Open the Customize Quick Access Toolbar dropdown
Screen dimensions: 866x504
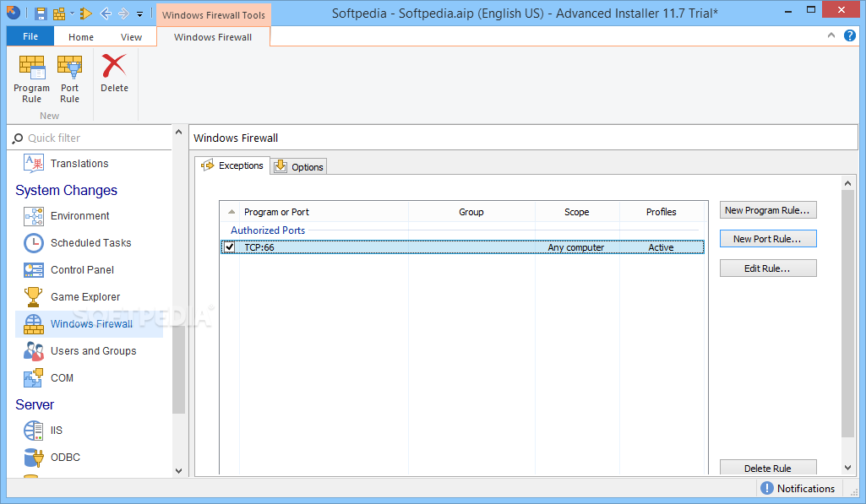[139, 14]
